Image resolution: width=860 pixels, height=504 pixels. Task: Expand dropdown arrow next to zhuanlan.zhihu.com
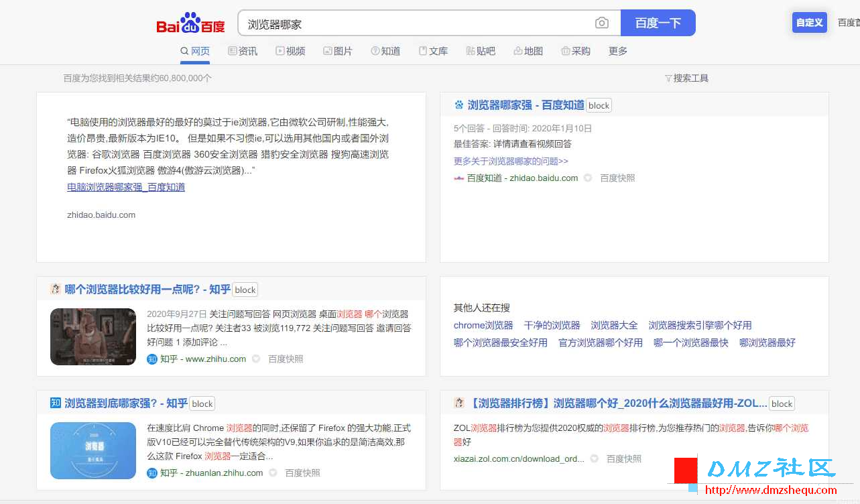click(x=273, y=473)
